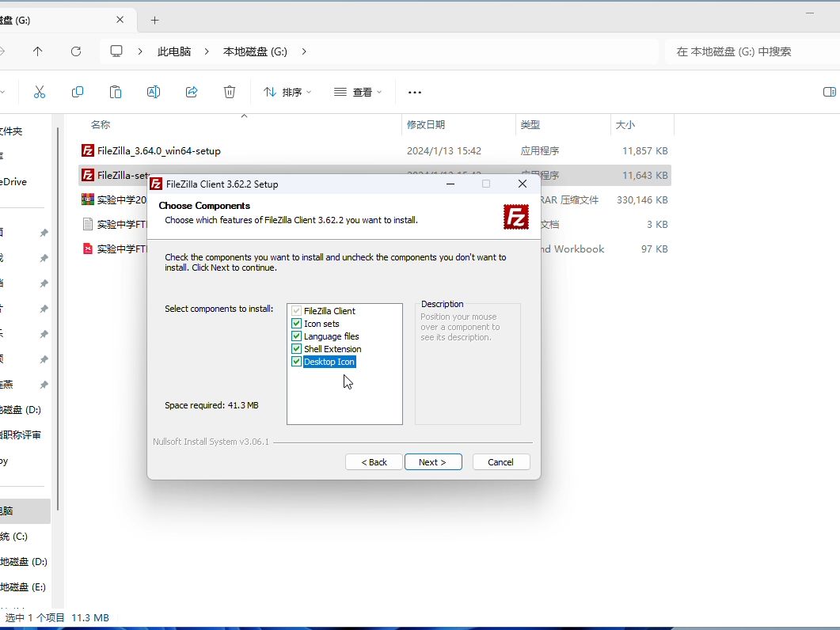Click the navigation pane vertical scrollbar
840x630 pixels.
pos(57,319)
